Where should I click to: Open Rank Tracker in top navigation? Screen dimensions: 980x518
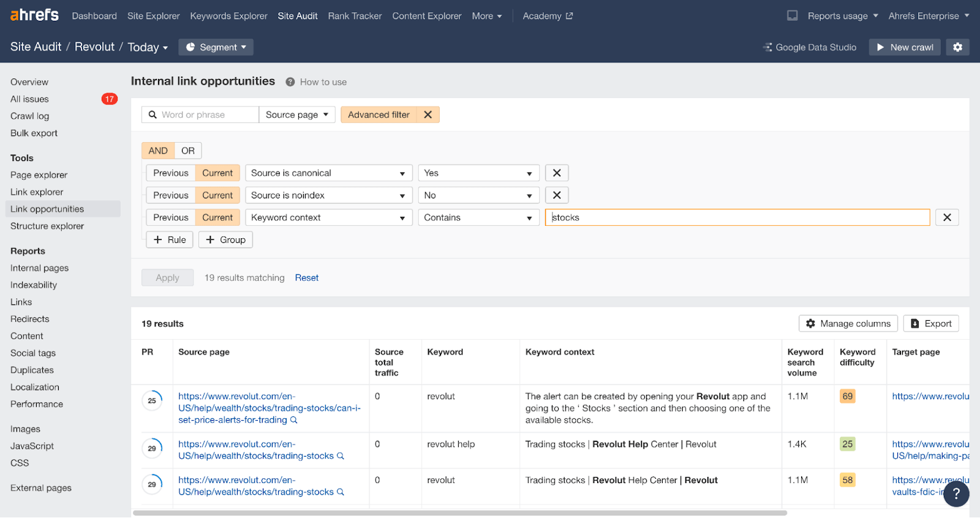[355, 16]
